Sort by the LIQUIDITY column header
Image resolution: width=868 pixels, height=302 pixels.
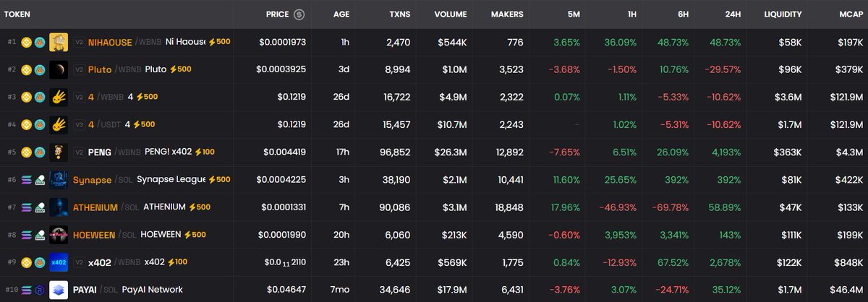click(783, 14)
